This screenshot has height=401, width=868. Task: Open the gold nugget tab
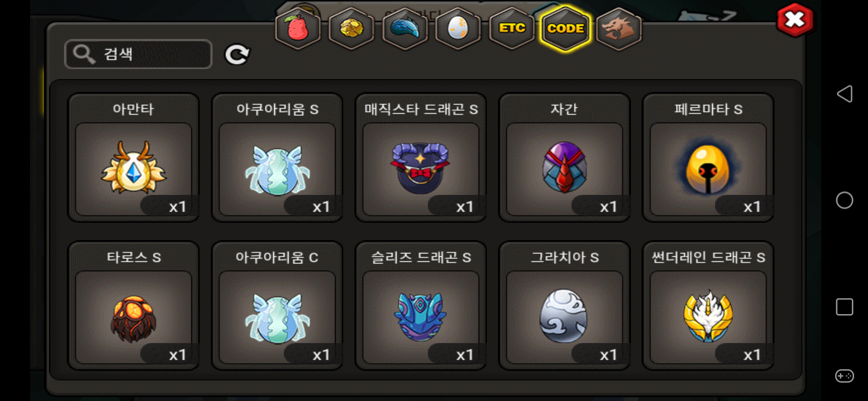[352, 29]
